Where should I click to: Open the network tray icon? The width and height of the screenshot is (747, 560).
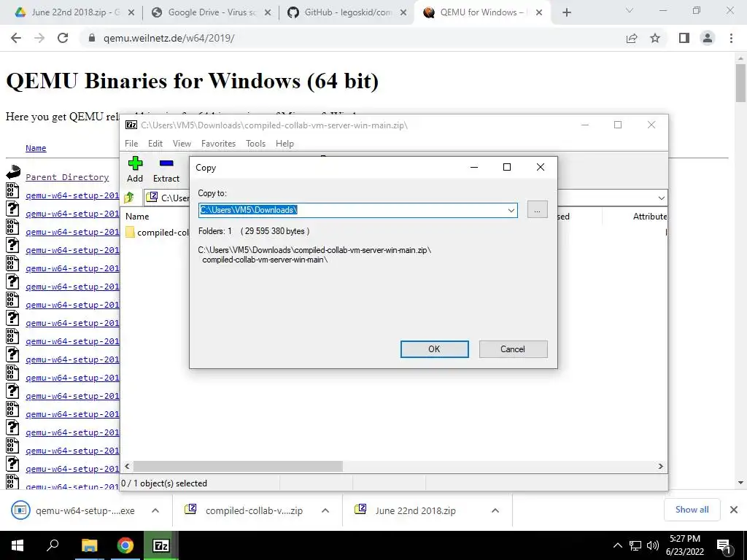click(x=635, y=545)
